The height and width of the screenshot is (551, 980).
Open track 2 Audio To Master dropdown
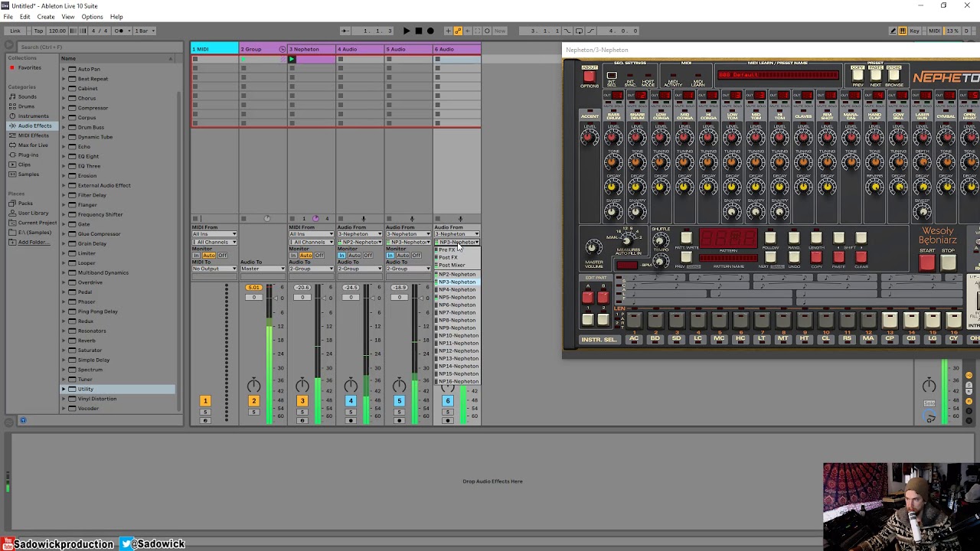click(263, 269)
